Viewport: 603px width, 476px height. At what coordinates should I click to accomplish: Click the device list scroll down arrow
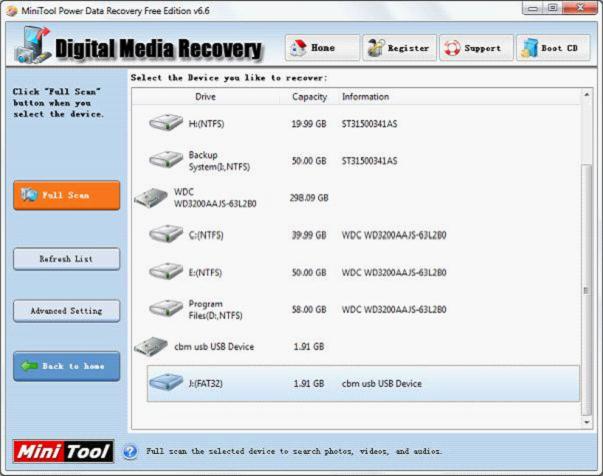click(x=587, y=422)
